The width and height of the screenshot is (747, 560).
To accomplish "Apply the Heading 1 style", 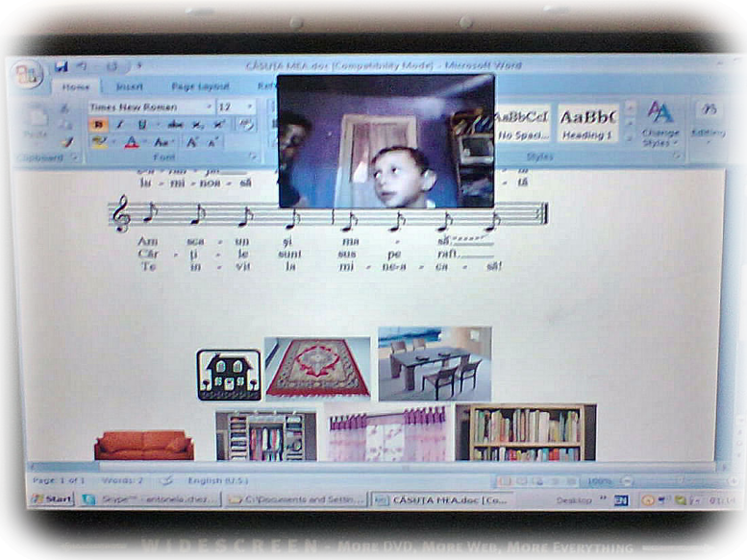I will pyautogui.click(x=586, y=122).
